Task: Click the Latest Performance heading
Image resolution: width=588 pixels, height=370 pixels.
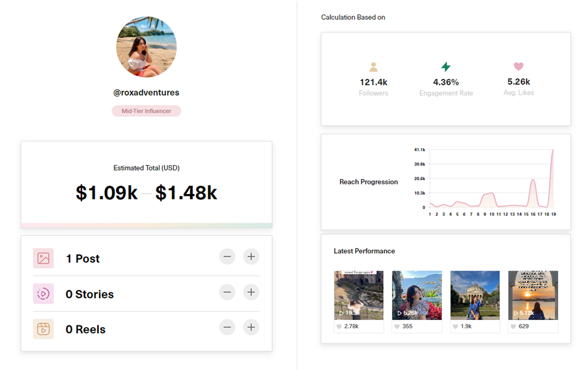Action: tap(364, 251)
